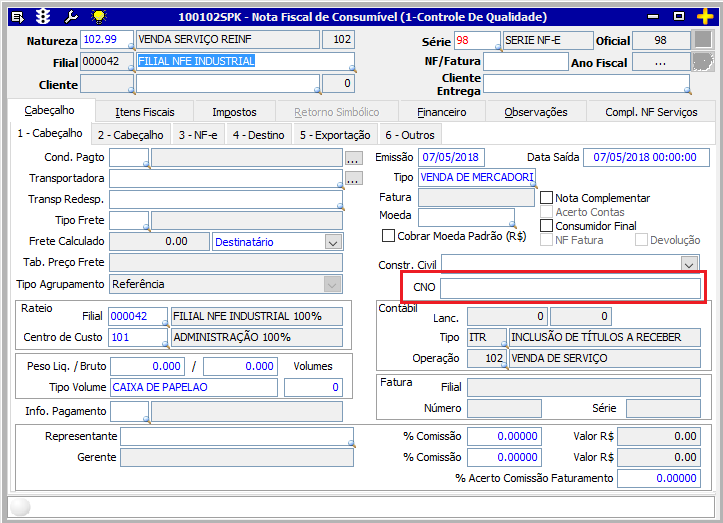Image resolution: width=723 pixels, height=523 pixels.
Task: Open the wrench settings icon
Action: [x=70, y=16]
